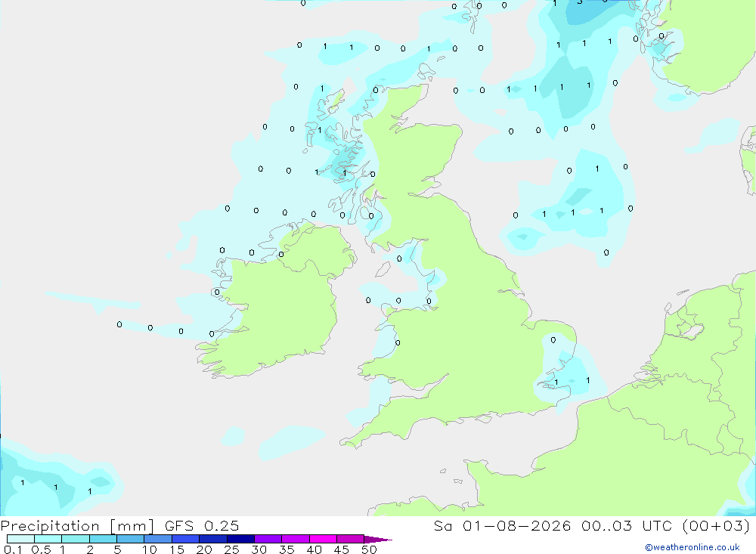Open the weatheronline.co.uk link
Viewport: 756px width, 554px height.
[692, 547]
